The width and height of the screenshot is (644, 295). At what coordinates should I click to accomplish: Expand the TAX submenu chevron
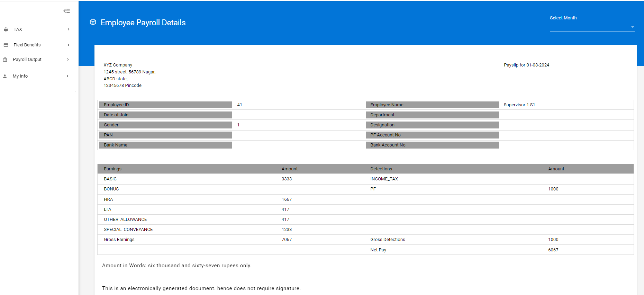(x=69, y=29)
